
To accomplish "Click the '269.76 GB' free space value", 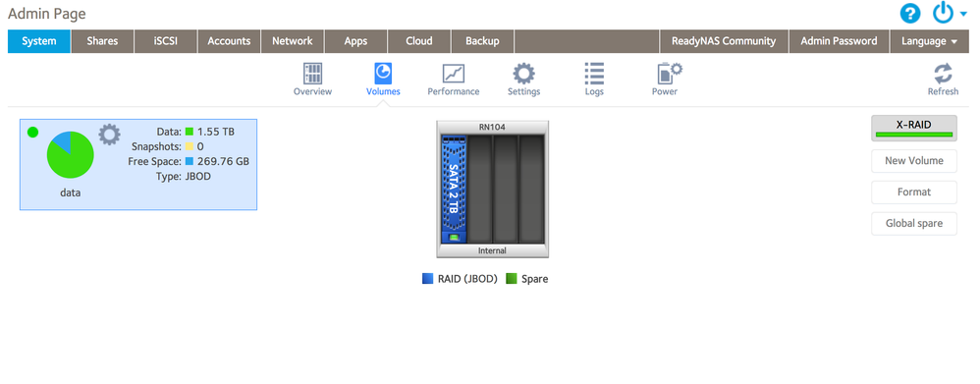I will [x=223, y=161].
